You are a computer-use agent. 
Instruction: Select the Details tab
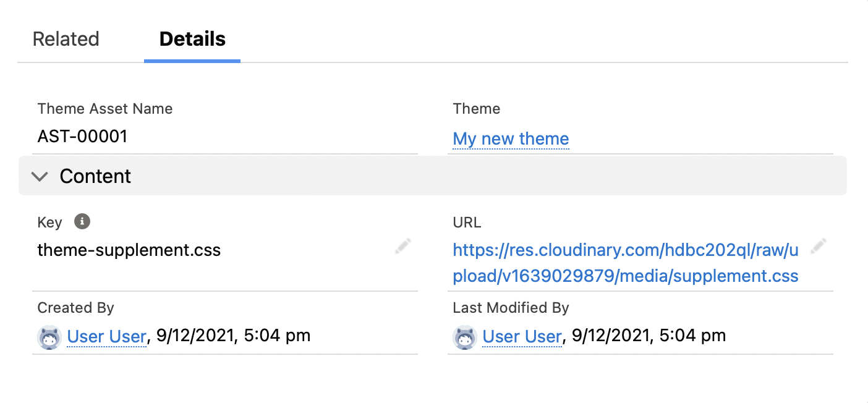192,39
